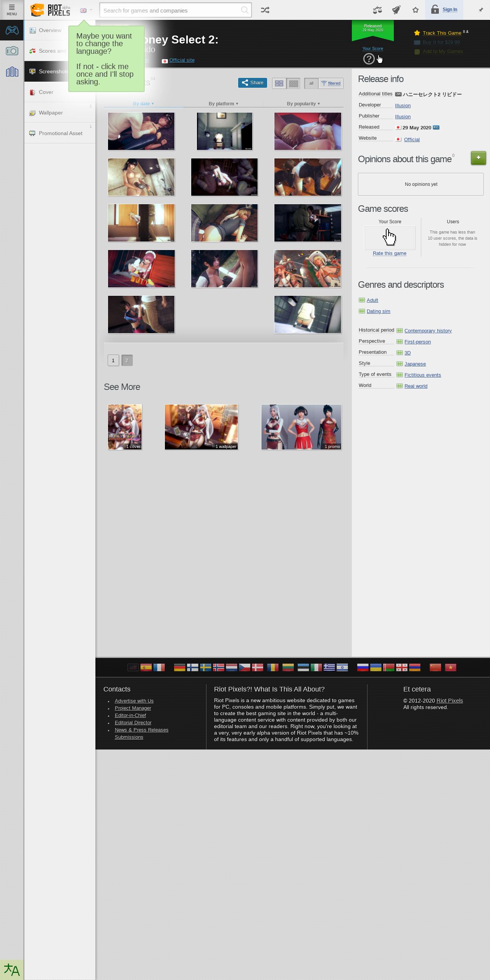Click Add to My Games
490x980 pixels.
click(443, 52)
